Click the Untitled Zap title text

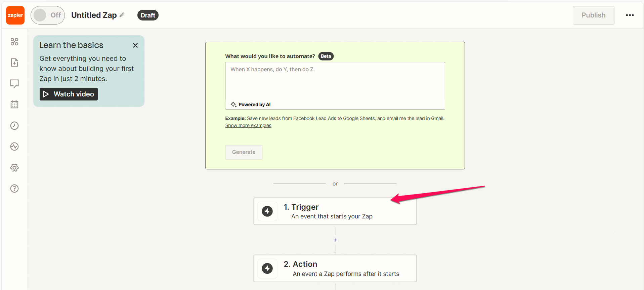[94, 15]
